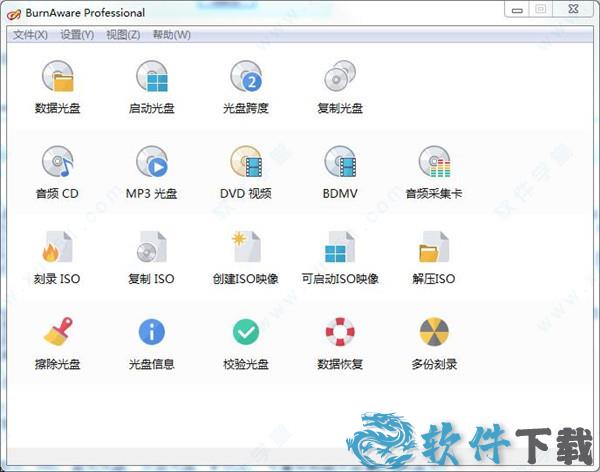This screenshot has height=472, width=600.
Task: Launch the 多份刻录 multiburn icon
Action: pos(434,332)
